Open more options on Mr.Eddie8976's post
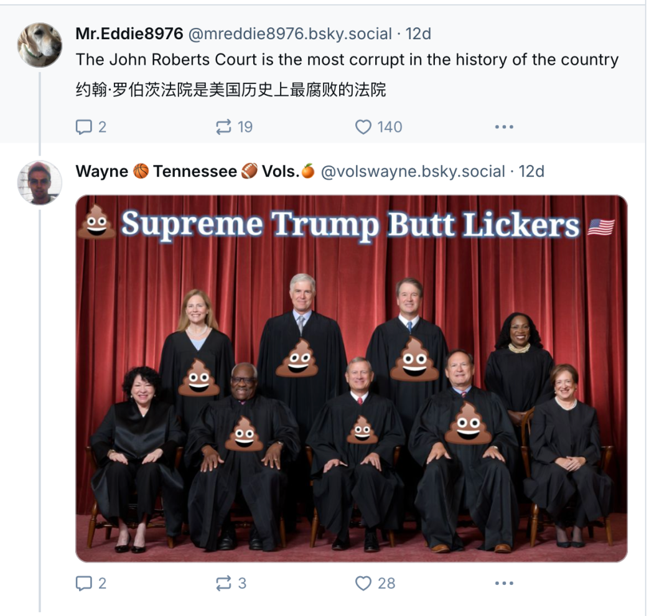Viewport: 672px width, 616px height. tap(503, 128)
